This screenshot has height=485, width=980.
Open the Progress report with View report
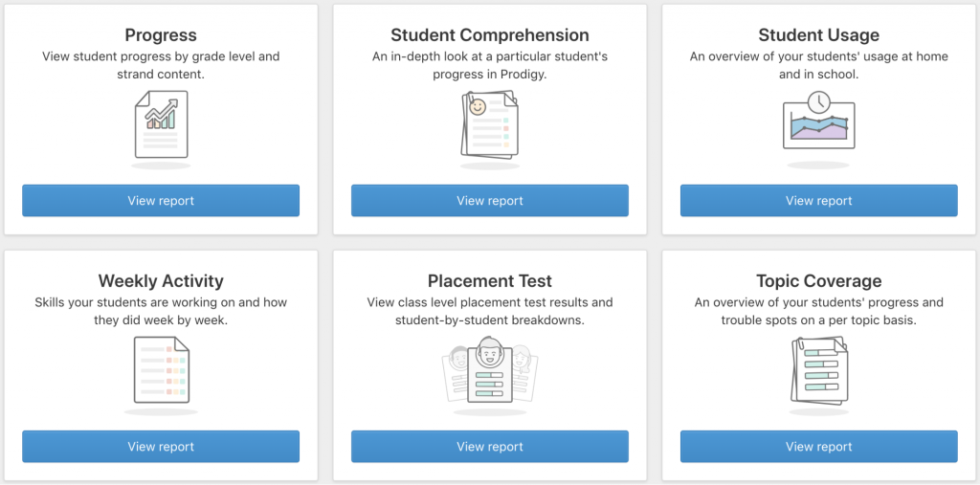[x=161, y=201]
